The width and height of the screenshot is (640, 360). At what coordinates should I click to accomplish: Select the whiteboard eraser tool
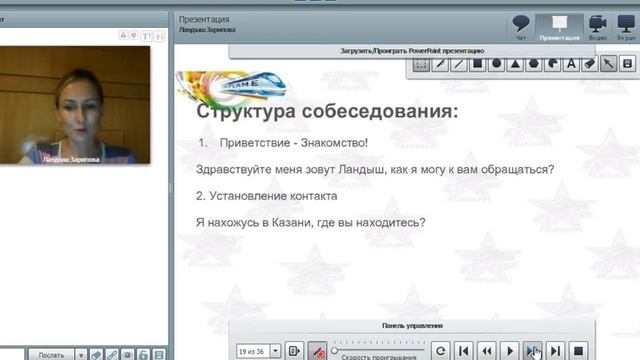(590, 64)
